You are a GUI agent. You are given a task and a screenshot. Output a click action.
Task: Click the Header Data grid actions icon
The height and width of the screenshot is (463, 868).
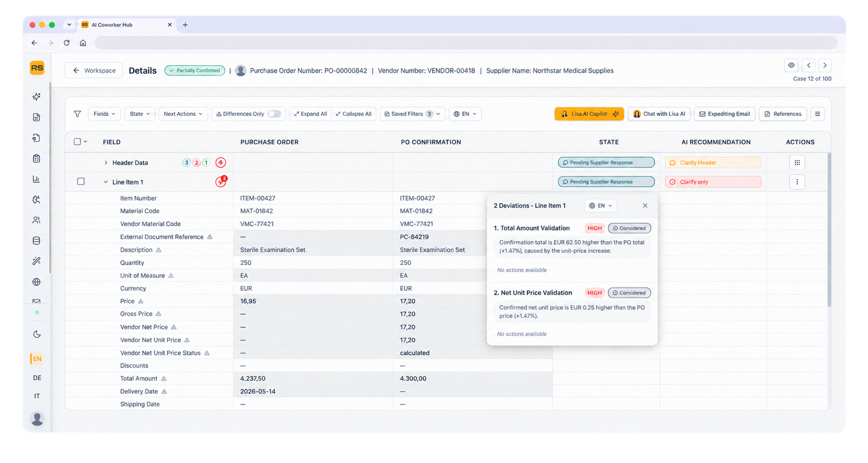click(x=797, y=163)
